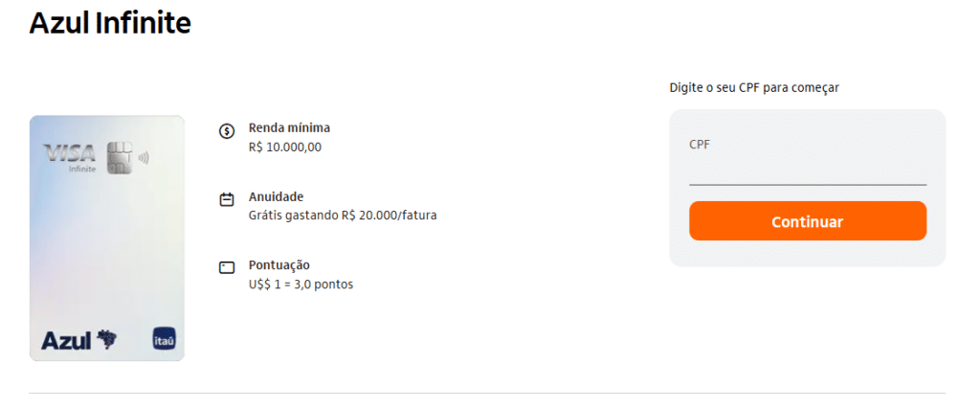
Task: Click the Azul Infinite page heading
Action: tap(110, 24)
